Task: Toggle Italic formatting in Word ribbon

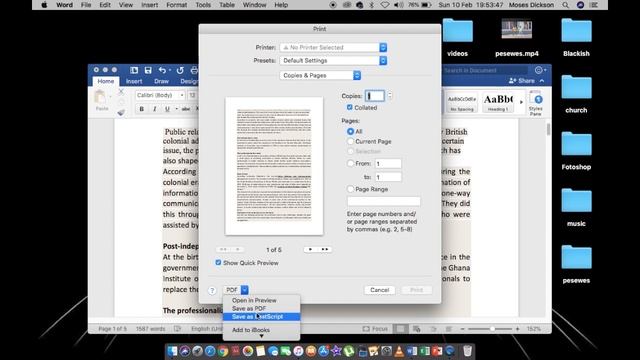Action: [x=154, y=109]
